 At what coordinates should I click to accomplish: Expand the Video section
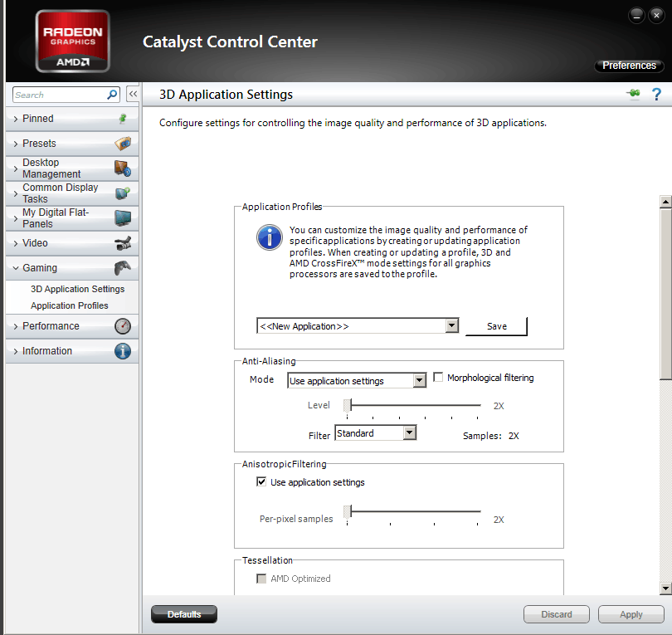click(72, 243)
